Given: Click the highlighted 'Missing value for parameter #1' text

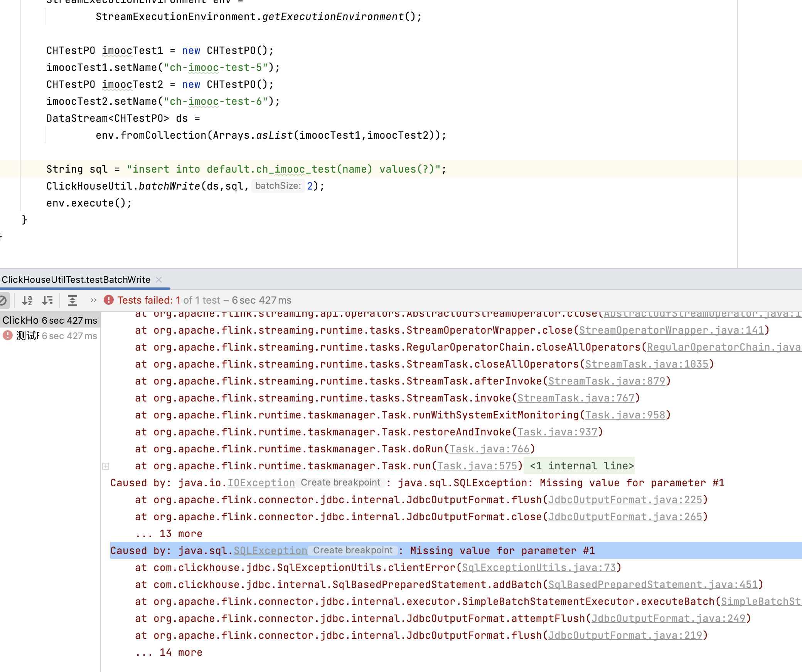Looking at the screenshot, I should 502,551.
